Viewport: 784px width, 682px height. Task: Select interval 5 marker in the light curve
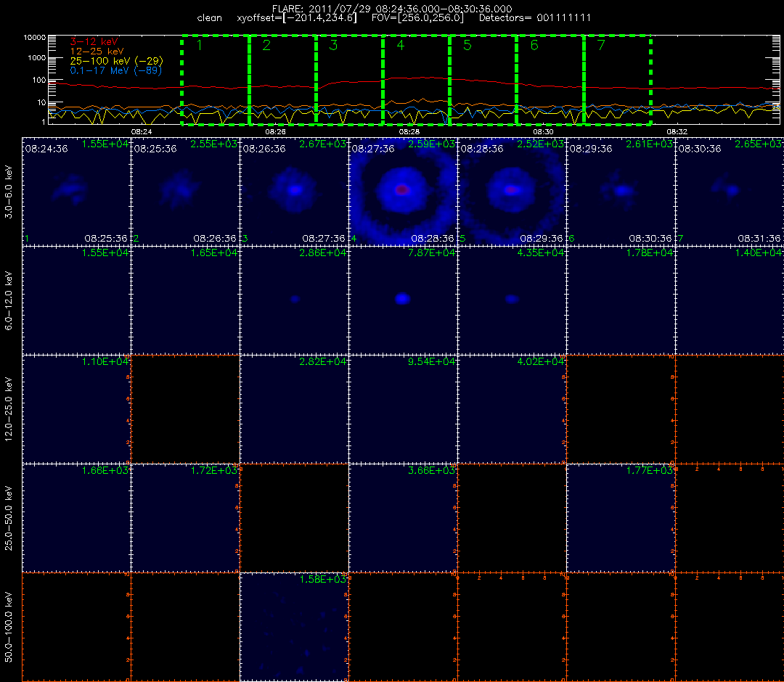pos(467,45)
